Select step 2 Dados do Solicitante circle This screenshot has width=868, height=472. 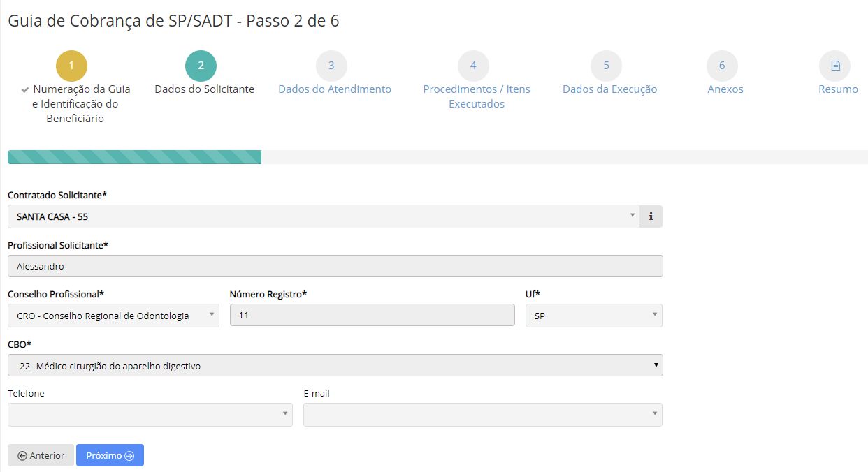(x=201, y=66)
